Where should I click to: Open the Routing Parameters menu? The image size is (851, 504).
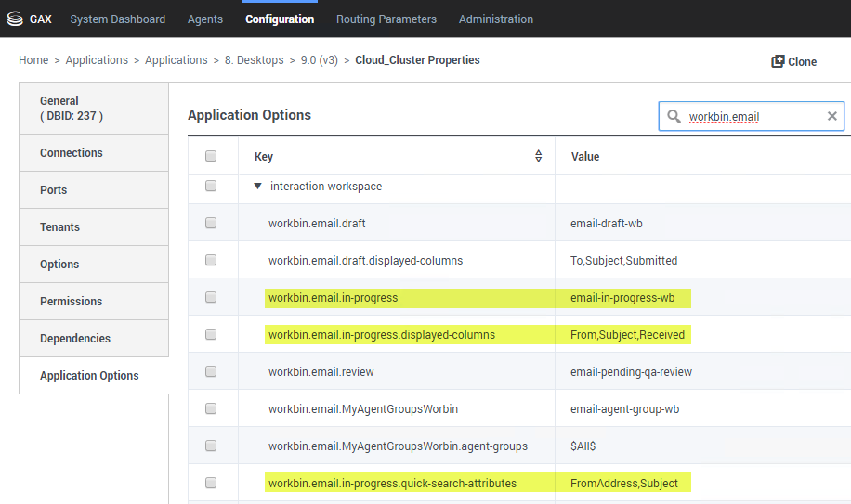[x=386, y=19]
